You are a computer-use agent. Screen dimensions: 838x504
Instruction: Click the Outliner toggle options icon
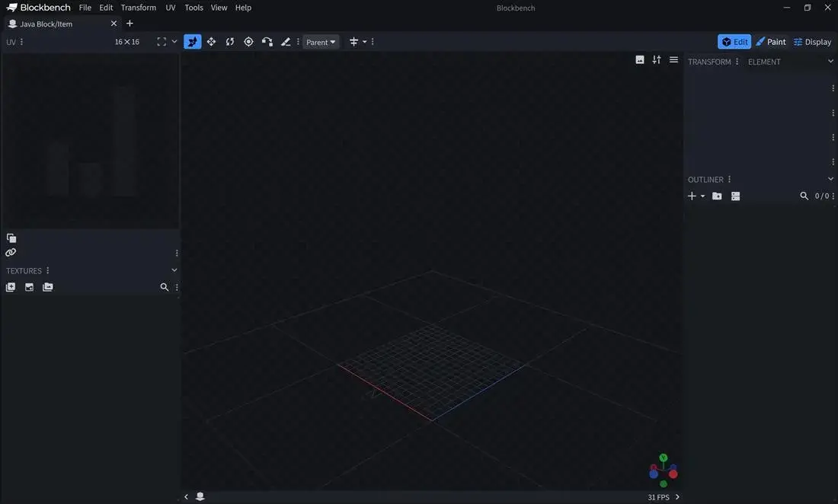click(735, 196)
